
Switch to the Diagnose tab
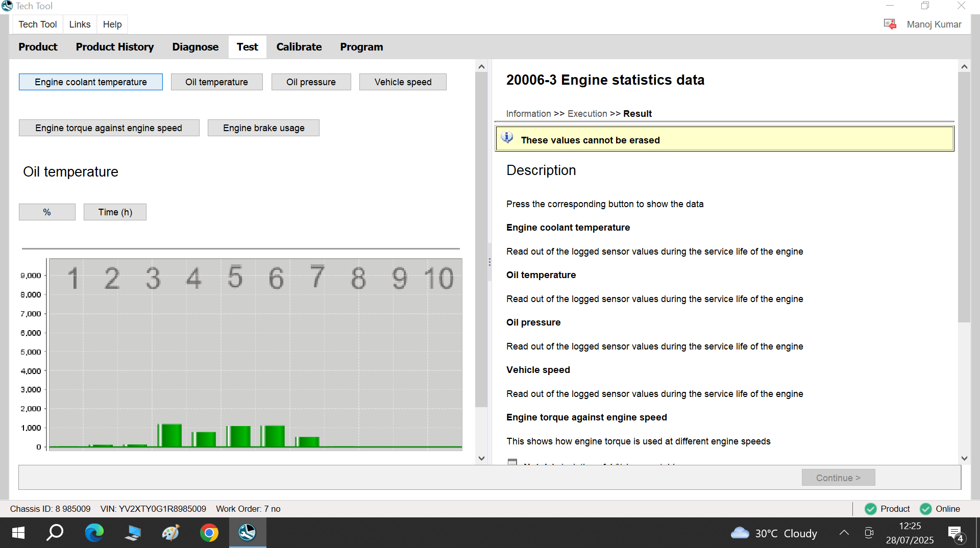[195, 47]
